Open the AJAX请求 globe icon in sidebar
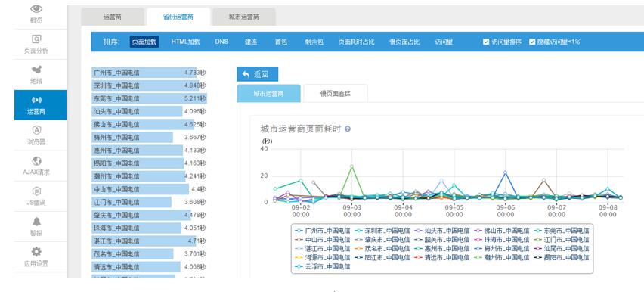Viewport: 644px width, 292px height. tap(36, 161)
